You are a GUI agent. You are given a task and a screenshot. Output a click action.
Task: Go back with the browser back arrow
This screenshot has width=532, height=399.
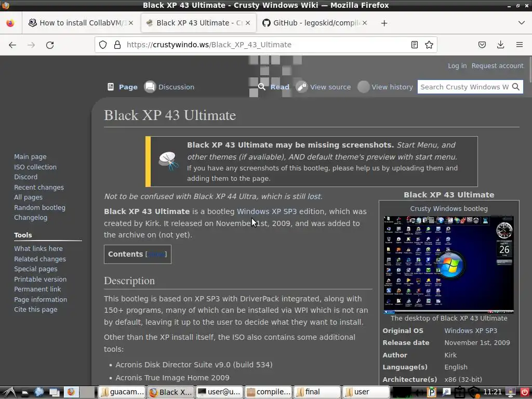coord(12,45)
